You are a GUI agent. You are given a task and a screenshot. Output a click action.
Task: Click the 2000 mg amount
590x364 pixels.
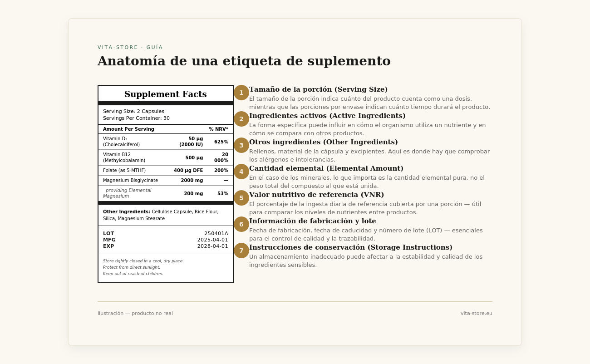[x=192, y=181]
